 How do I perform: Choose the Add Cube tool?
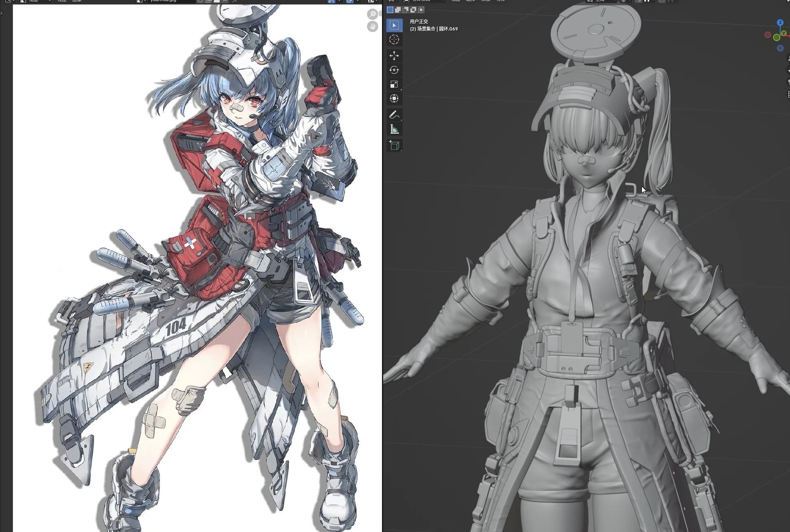pyautogui.click(x=394, y=145)
